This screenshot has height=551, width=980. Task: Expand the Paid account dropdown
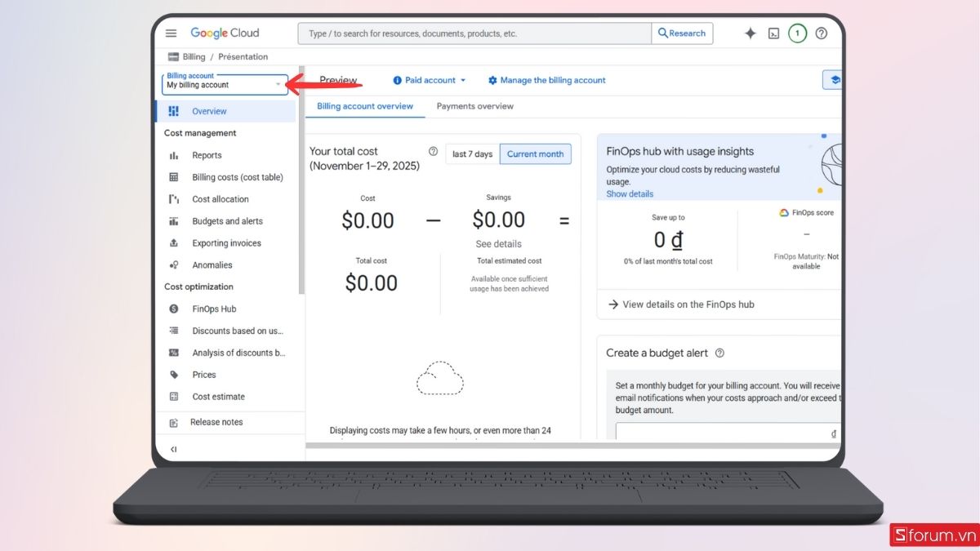430,80
